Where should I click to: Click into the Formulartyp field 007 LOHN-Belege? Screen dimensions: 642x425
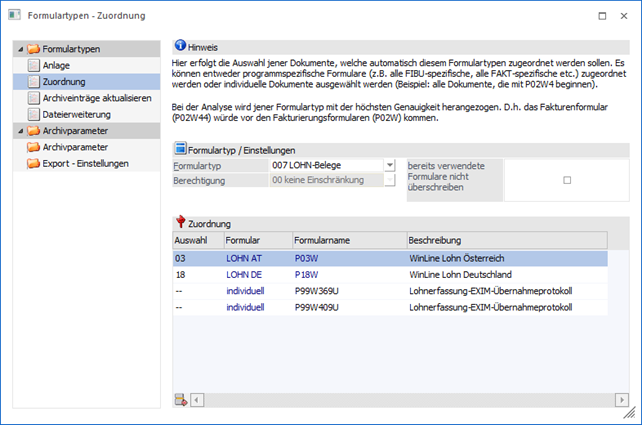(x=325, y=164)
